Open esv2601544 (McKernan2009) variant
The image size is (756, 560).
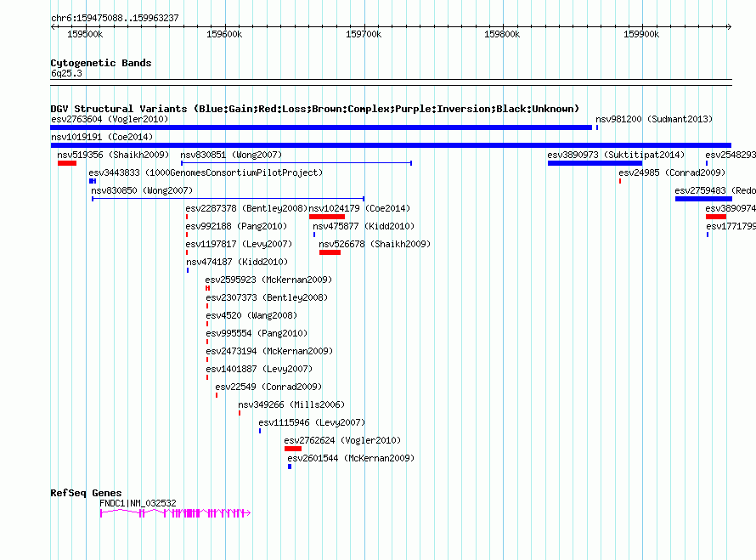click(351, 458)
